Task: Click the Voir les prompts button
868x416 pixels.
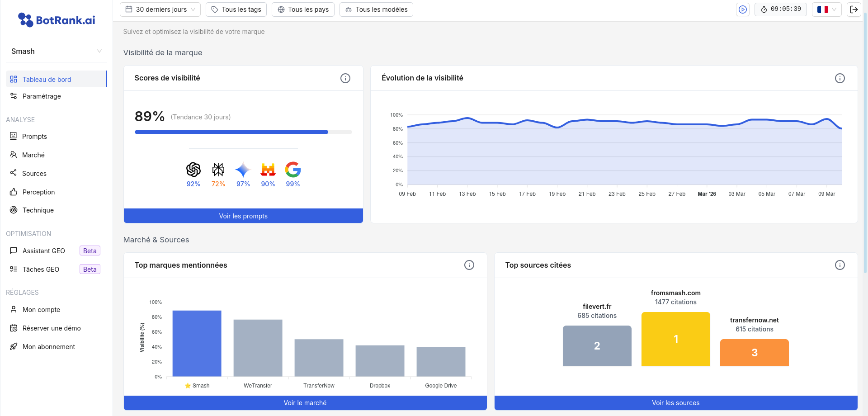Action: [243, 216]
